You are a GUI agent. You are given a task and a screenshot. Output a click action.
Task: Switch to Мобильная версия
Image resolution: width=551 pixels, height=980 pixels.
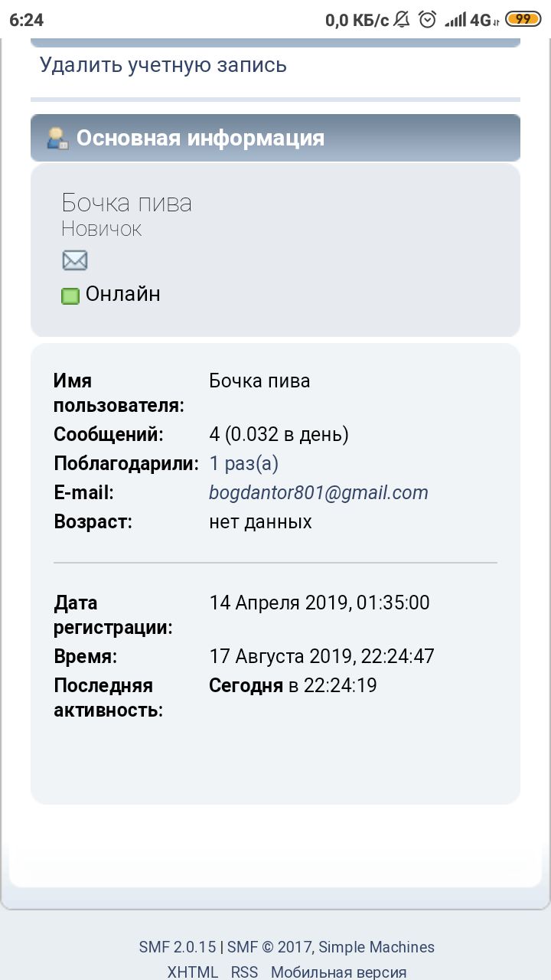coord(339,972)
